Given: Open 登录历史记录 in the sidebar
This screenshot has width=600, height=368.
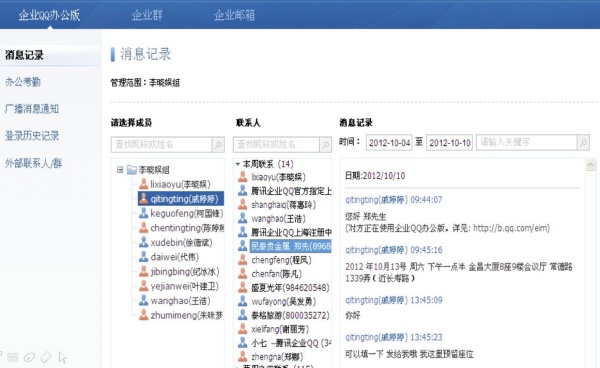Looking at the screenshot, I should click(32, 136).
